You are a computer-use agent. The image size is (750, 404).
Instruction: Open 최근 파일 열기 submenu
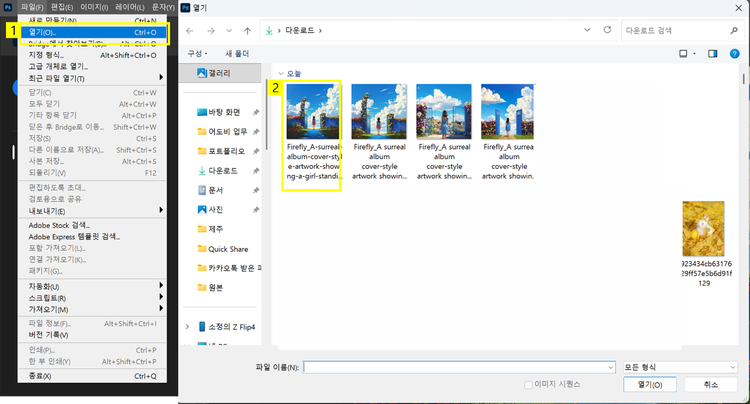[x=92, y=78]
